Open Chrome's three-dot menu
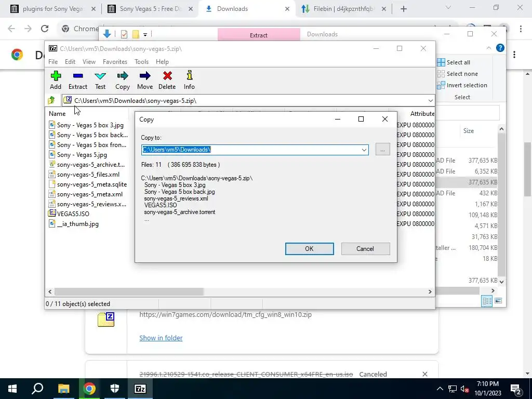This screenshot has height=399, width=532. point(521,29)
